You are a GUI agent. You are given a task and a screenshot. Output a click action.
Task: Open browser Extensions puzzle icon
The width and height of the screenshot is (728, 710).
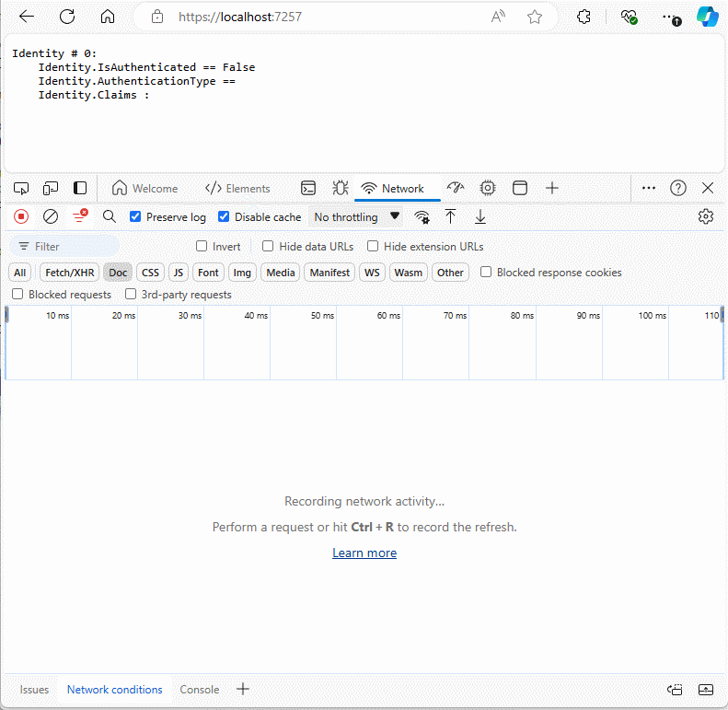point(584,17)
